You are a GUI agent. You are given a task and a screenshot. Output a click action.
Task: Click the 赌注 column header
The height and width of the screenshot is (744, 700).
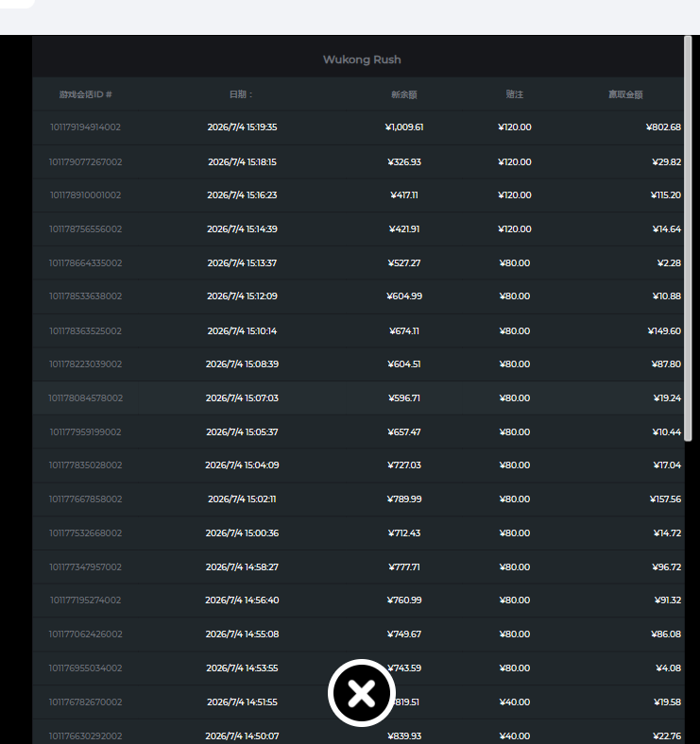pyautogui.click(x=515, y=94)
